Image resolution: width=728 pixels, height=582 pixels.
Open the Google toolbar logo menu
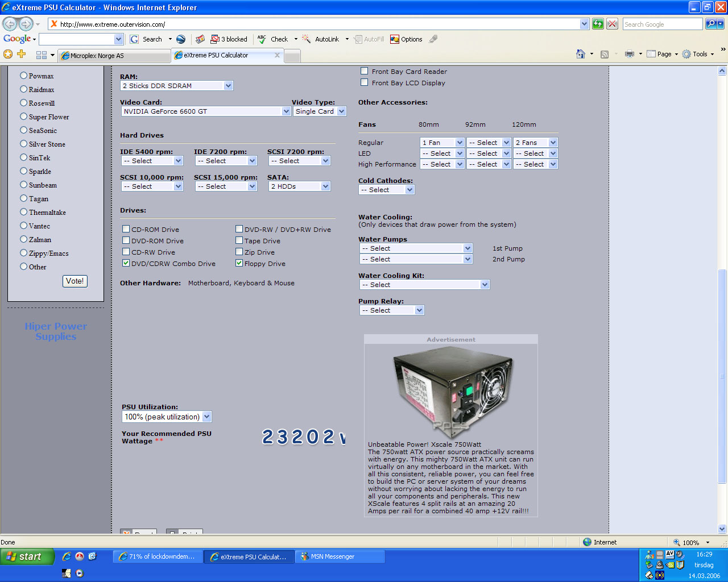(19, 39)
